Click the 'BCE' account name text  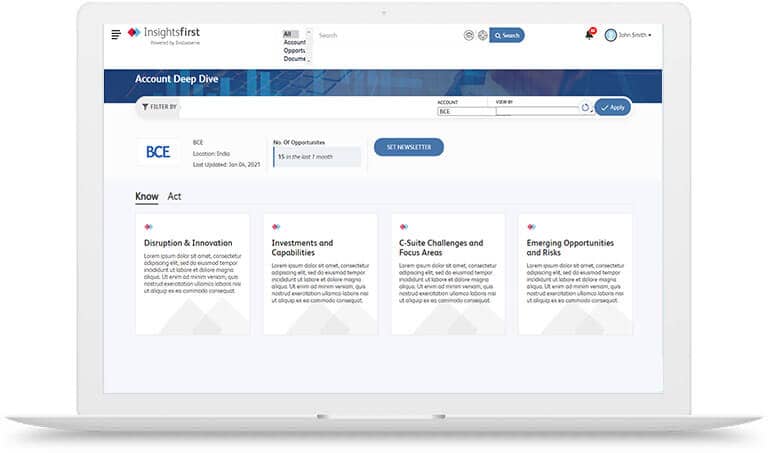click(198, 143)
